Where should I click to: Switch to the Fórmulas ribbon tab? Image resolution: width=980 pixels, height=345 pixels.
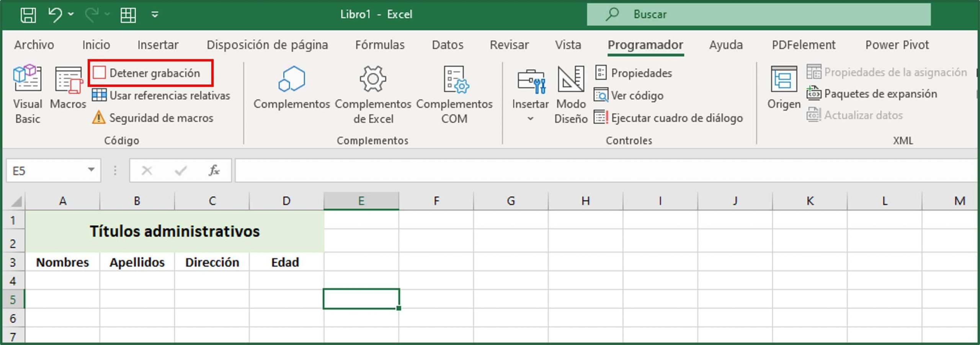(380, 45)
